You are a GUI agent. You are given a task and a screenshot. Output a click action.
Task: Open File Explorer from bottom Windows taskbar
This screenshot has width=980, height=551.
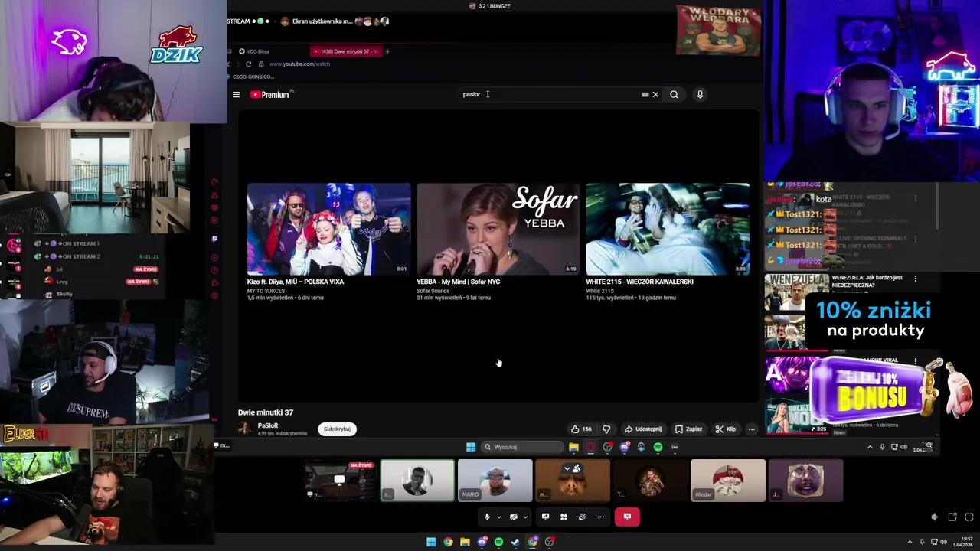pyautogui.click(x=465, y=542)
